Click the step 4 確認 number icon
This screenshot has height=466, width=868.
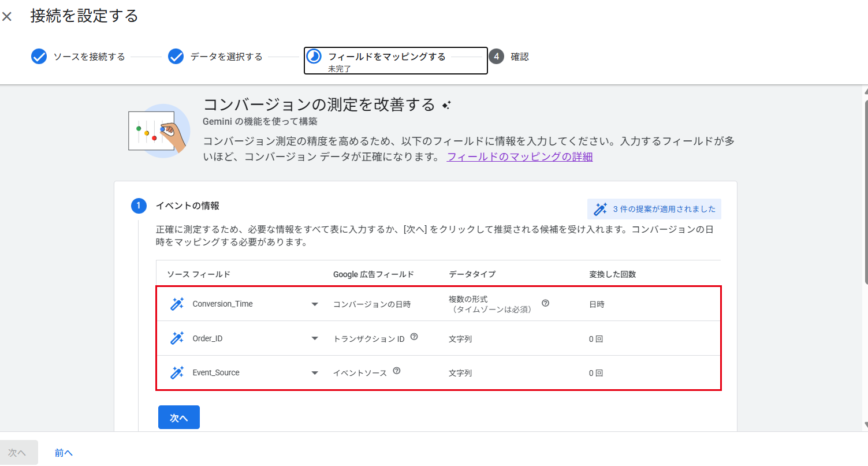496,57
